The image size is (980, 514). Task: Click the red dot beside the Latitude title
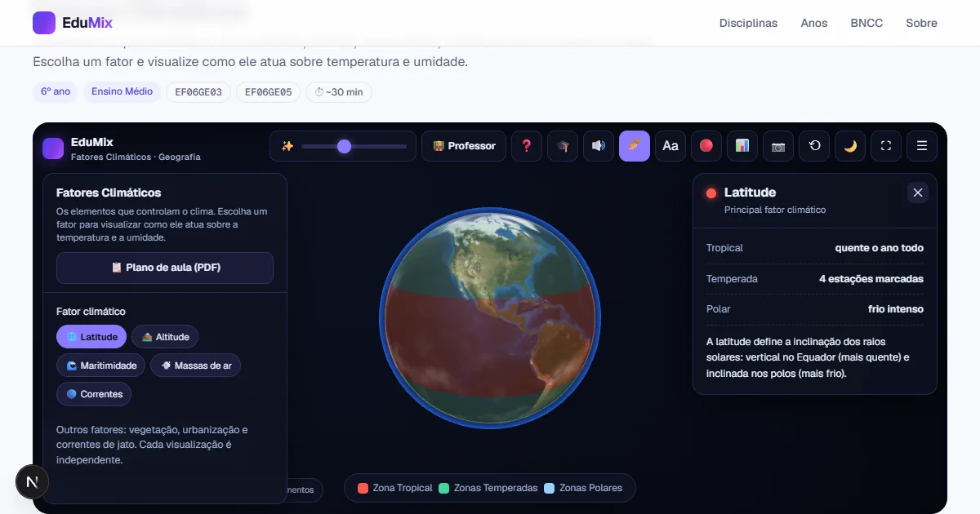[x=711, y=193]
